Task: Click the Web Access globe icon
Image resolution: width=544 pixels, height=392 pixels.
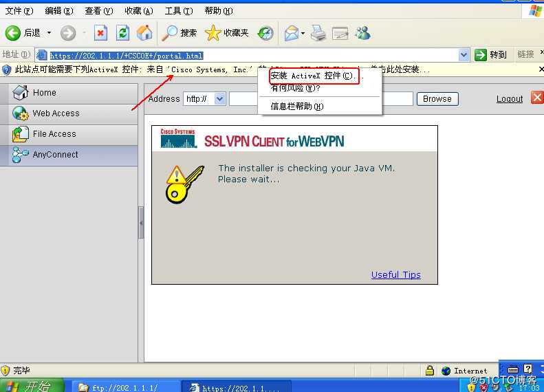Action: pos(21,113)
